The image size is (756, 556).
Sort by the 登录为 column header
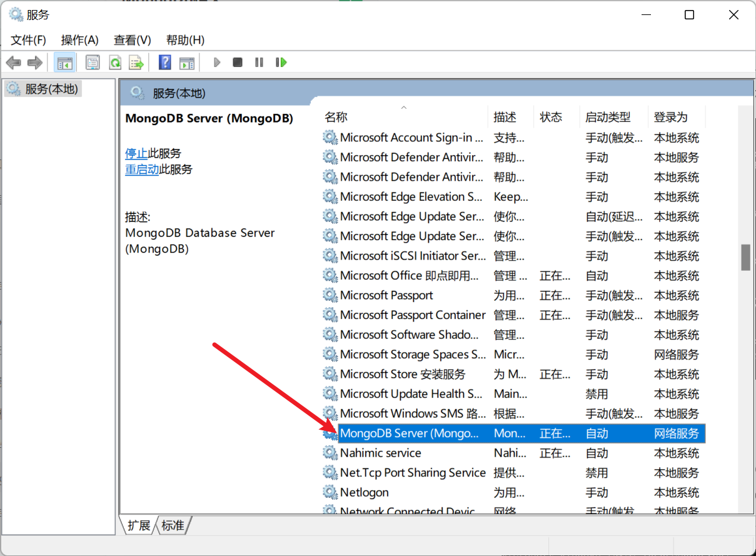[677, 117]
